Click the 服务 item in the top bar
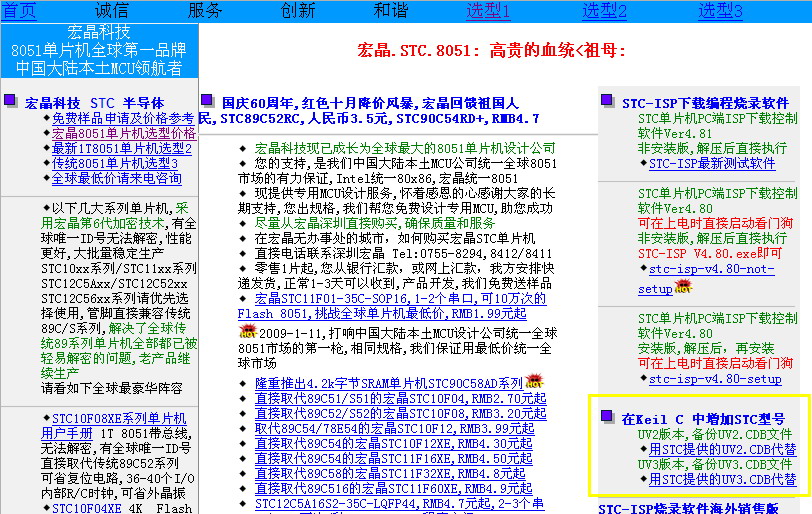The image size is (812, 514). [205, 10]
